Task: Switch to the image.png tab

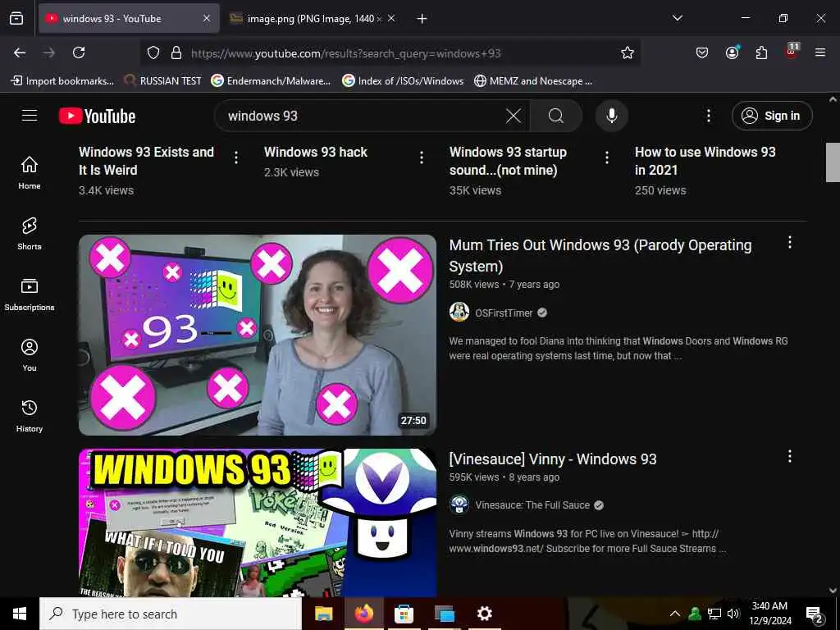Action: click(x=314, y=19)
